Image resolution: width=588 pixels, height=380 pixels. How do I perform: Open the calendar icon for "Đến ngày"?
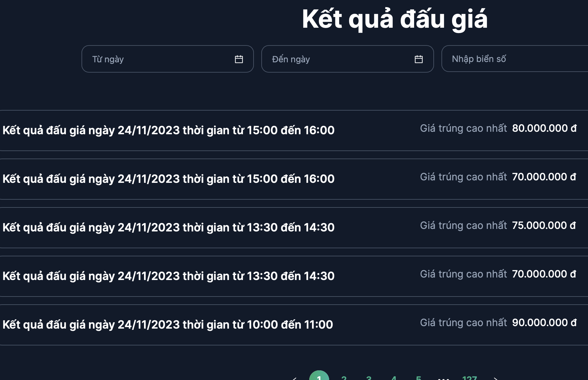419,59
